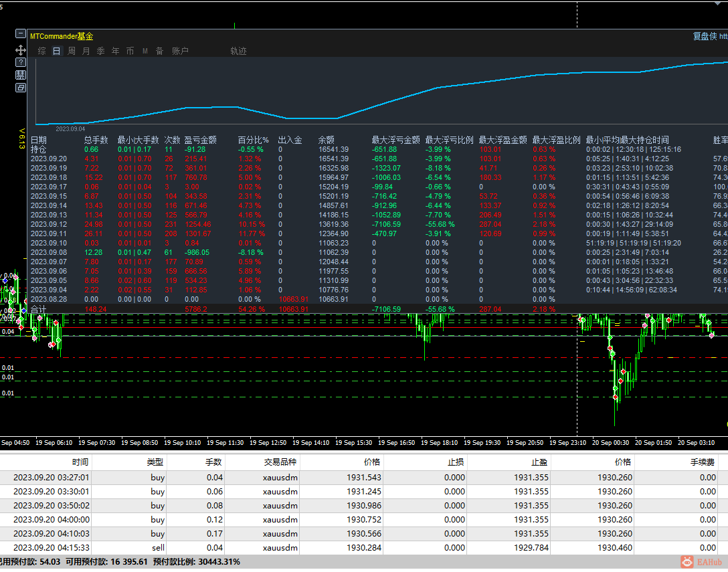This screenshot has width=728, height=572.
Task: Click the 轨迹 track button
Action: (238, 52)
